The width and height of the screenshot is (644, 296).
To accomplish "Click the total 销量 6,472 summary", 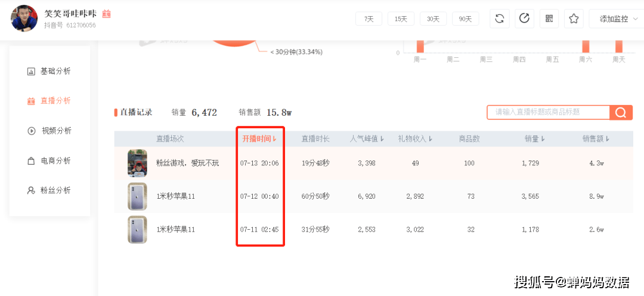I will pyautogui.click(x=194, y=112).
